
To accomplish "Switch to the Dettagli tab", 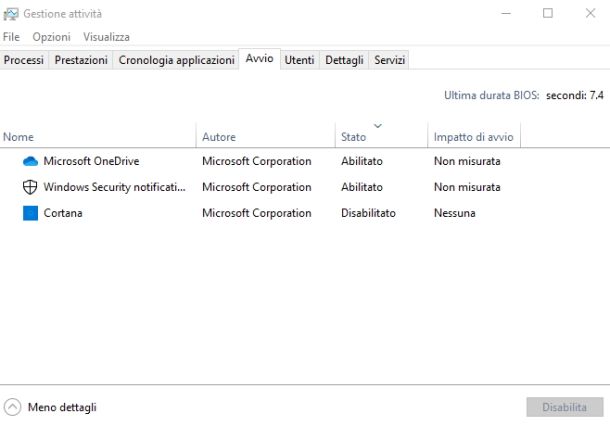I will tap(344, 60).
